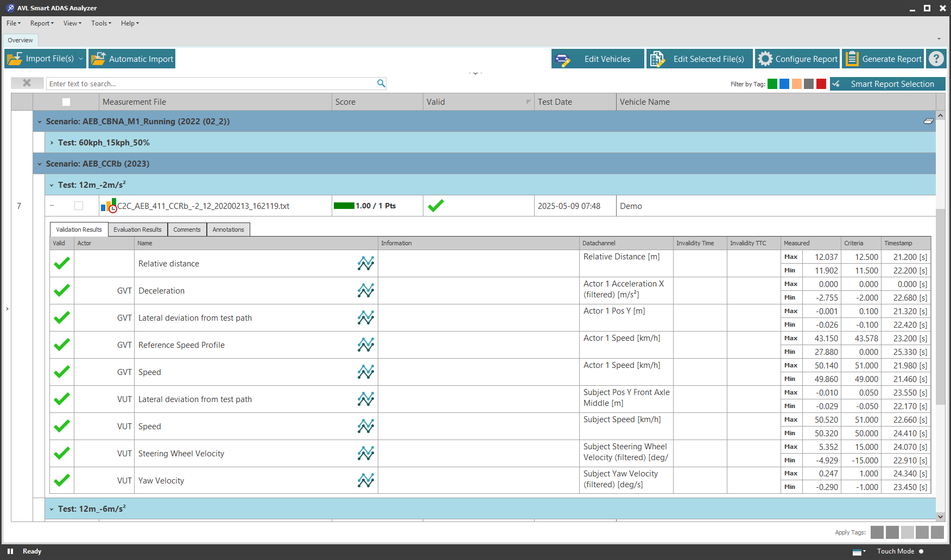The image size is (951, 560).
Task: Click the Generate Report button
Action: click(x=883, y=59)
